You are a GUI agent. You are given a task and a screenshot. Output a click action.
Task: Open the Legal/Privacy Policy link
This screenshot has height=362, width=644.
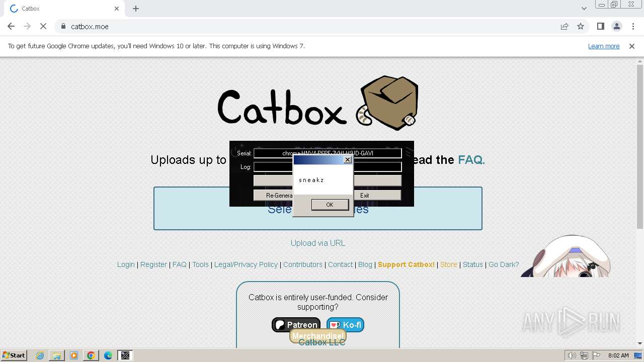click(246, 264)
